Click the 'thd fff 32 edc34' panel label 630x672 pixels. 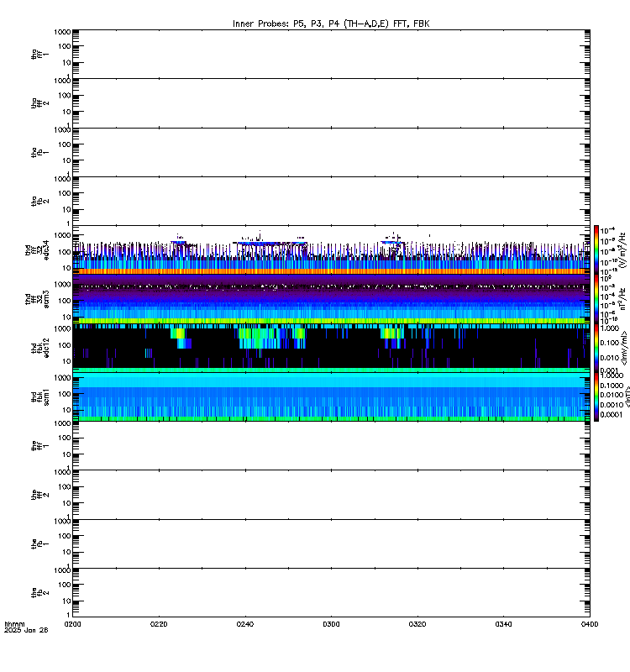37,249
